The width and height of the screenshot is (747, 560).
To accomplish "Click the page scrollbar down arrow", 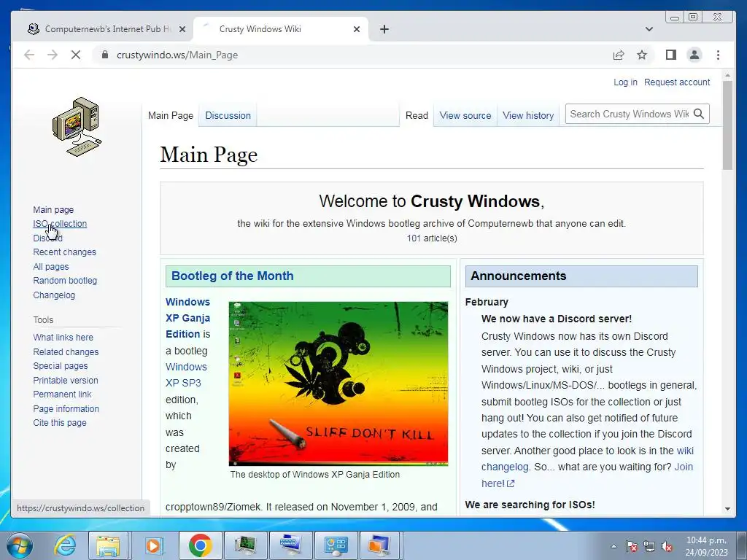I will 727,508.
